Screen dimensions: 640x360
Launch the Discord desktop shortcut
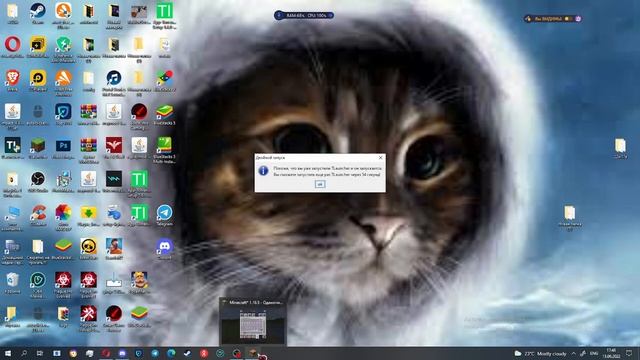[x=164, y=249]
